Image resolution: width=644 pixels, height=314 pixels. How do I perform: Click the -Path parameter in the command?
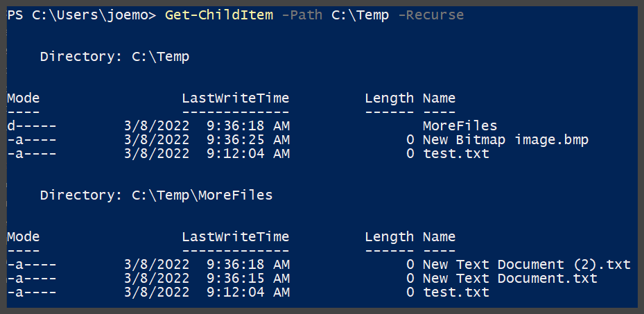(302, 15)
